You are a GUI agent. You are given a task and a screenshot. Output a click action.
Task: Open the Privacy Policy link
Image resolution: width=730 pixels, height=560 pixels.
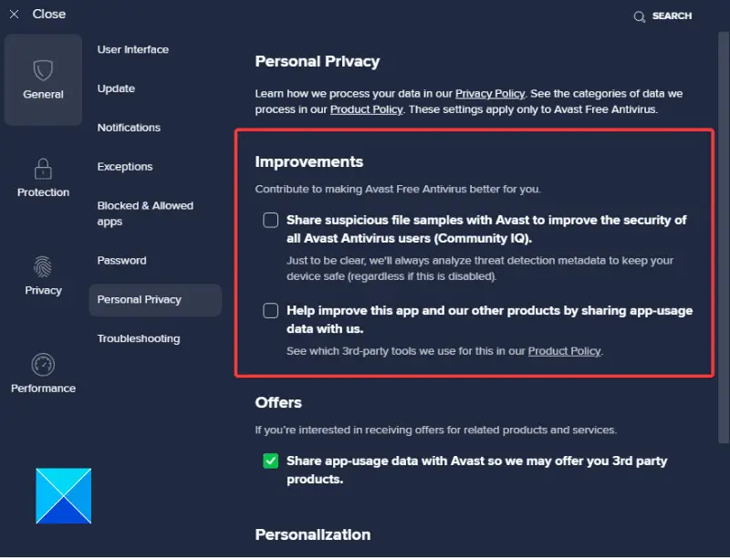pyautogui.click(x=489, y=94)
